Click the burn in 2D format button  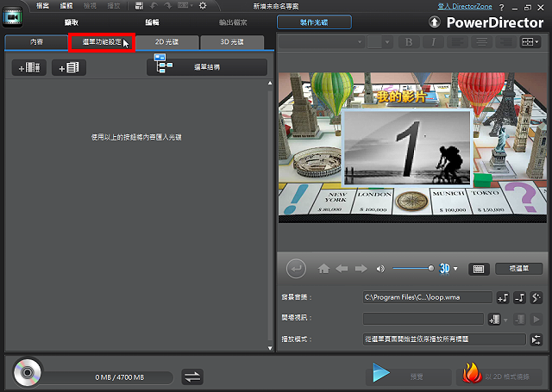tap(500, 376)
